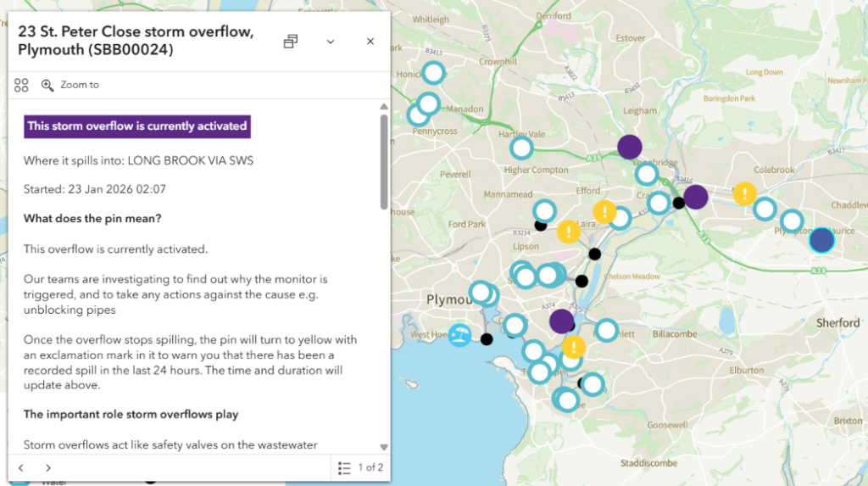This screenshot has height=486, width=868.
Task: Select the black dot marker near Ford Park
Action: (541, 226)
